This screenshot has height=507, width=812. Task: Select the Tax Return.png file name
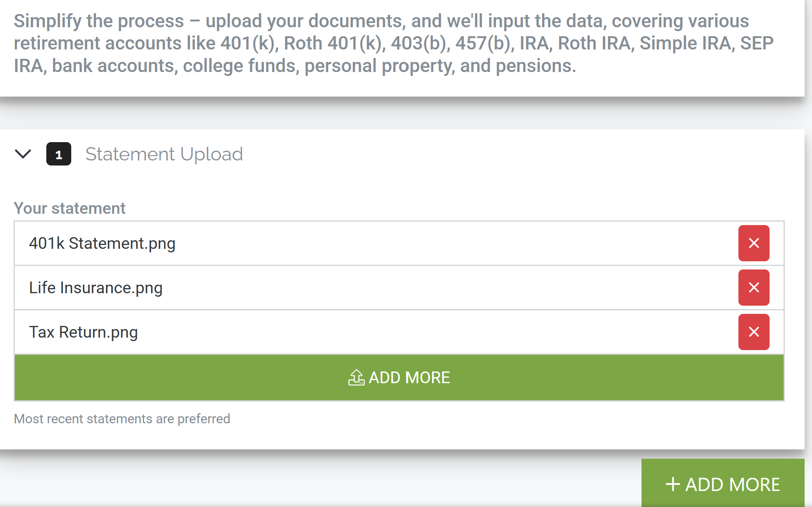pos(83,332)
